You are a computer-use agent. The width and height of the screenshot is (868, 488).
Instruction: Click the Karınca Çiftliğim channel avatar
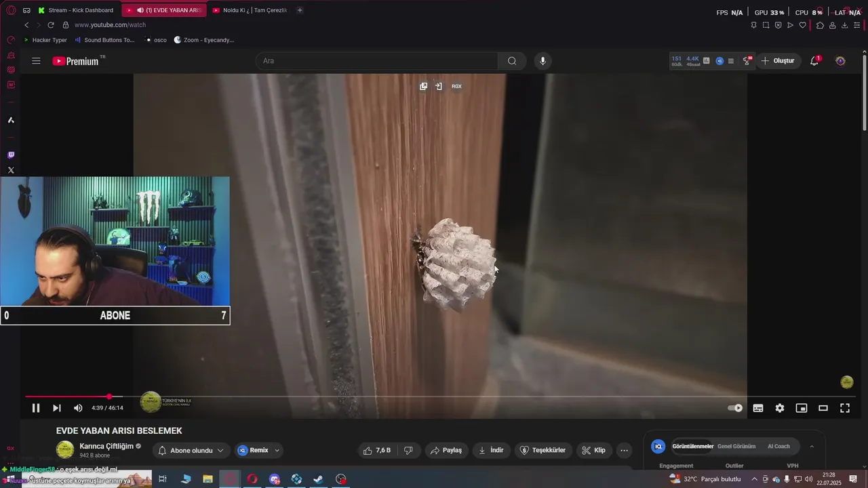point(65,450)
